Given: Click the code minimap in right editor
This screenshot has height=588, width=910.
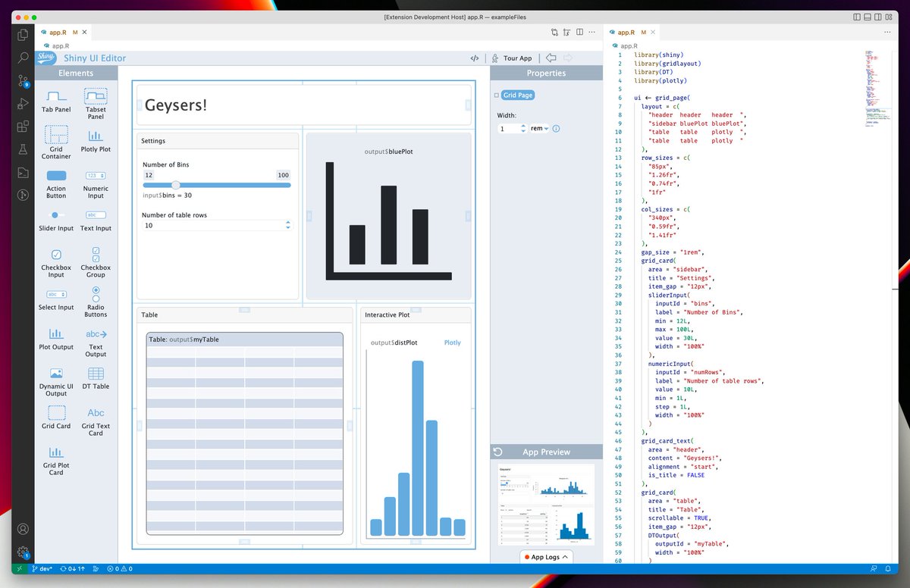Looking at the screenshot, I should [877, 88].
